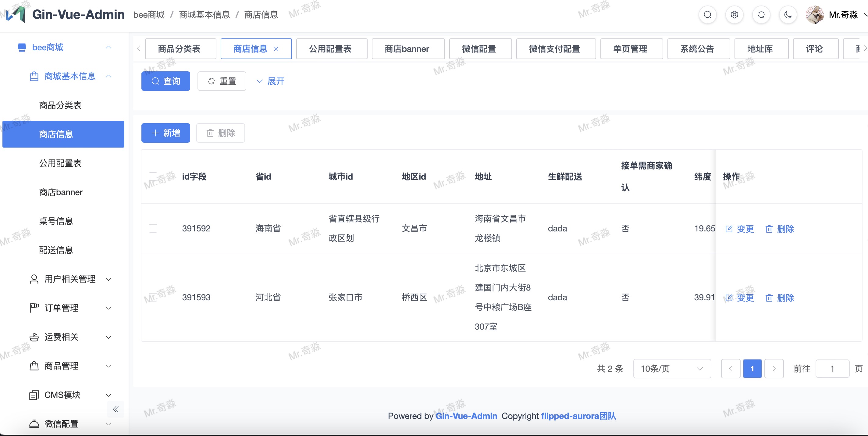
Task: Click the refresh icon in header
Action: tap(761, 15)
